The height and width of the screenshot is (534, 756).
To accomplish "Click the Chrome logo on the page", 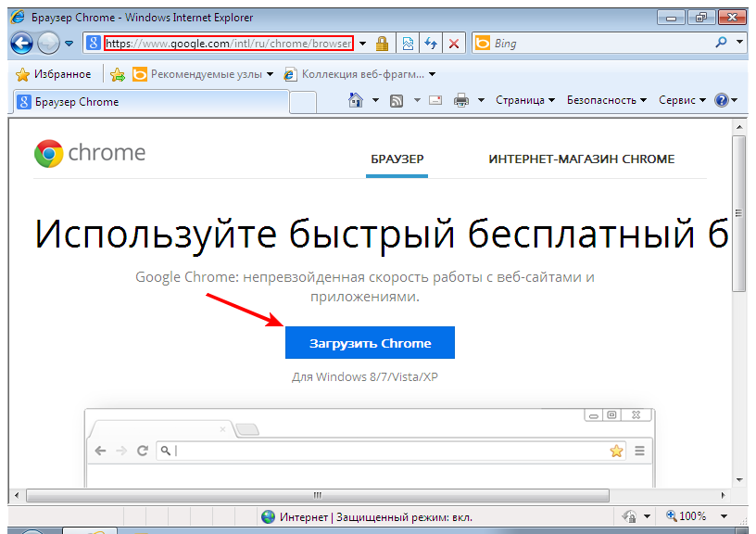I will pos(90,153).
